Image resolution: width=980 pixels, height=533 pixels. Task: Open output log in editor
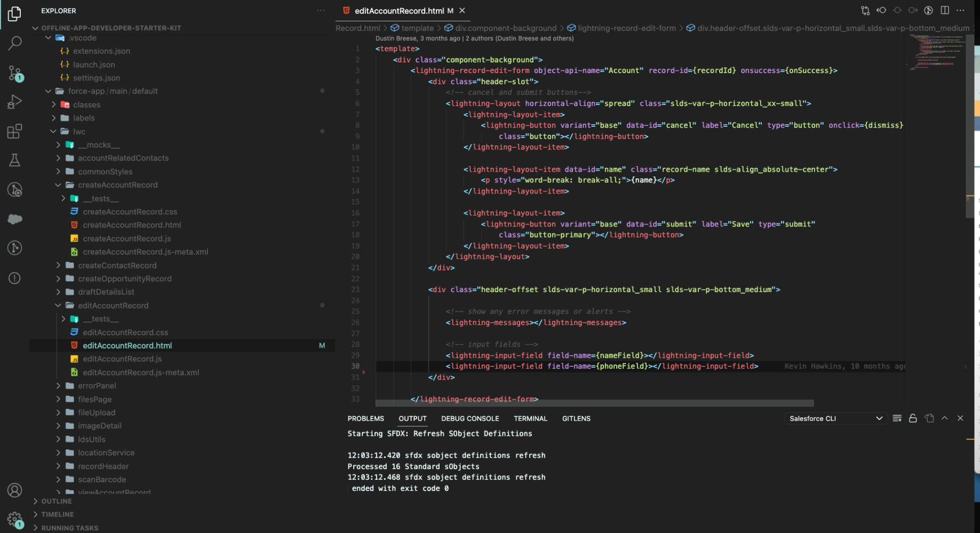[x=929, y=418]
